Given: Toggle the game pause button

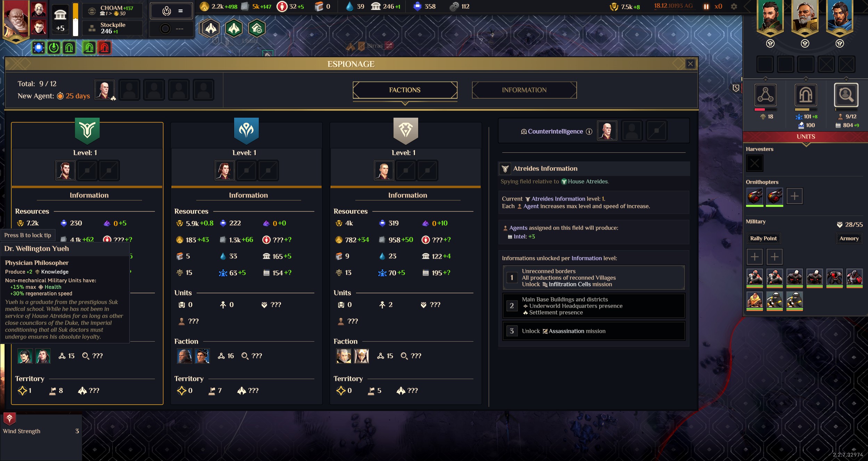Looking at the screenshot, I should pos(706,7).
